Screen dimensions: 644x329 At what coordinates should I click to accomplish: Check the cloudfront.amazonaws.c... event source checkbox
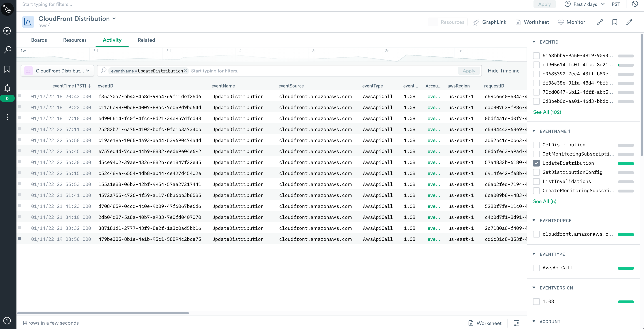click(536, 234)
